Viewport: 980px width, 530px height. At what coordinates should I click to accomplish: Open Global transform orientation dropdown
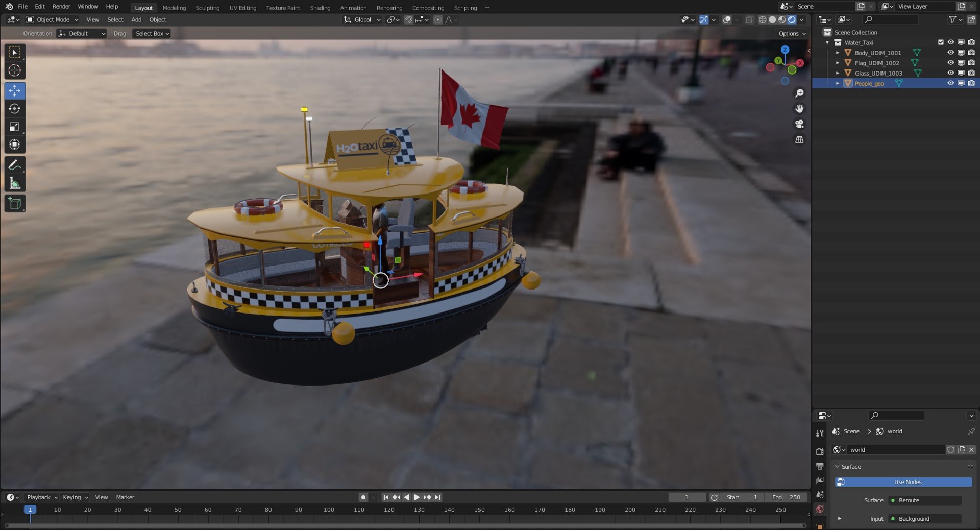click(362, 20)
